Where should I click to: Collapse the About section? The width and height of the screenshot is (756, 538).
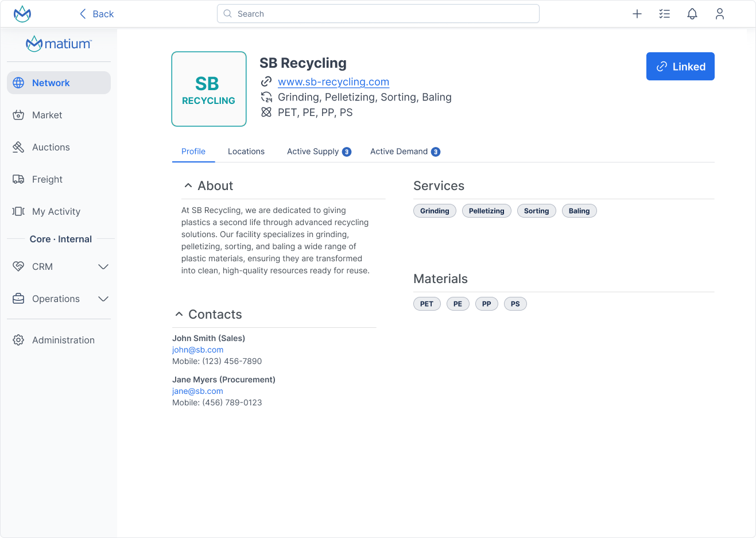pos(188,185)
